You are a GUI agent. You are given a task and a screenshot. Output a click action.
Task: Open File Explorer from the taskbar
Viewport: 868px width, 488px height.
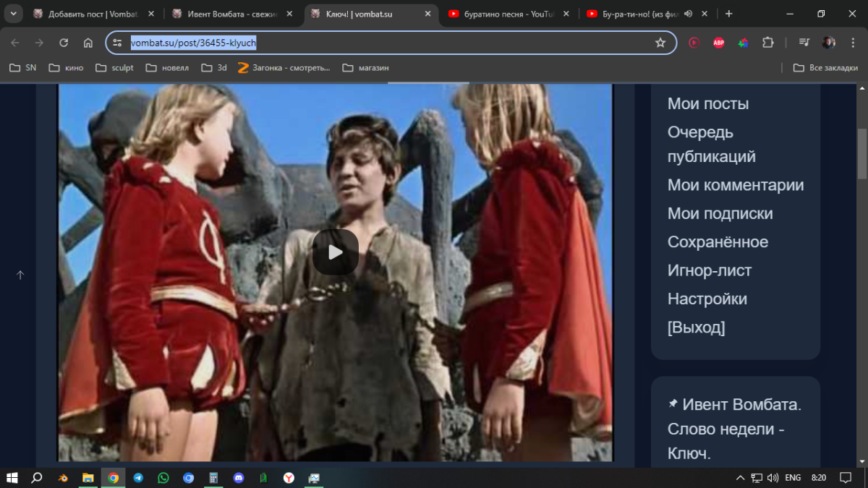pyautogui.click(x=88, y=478)
